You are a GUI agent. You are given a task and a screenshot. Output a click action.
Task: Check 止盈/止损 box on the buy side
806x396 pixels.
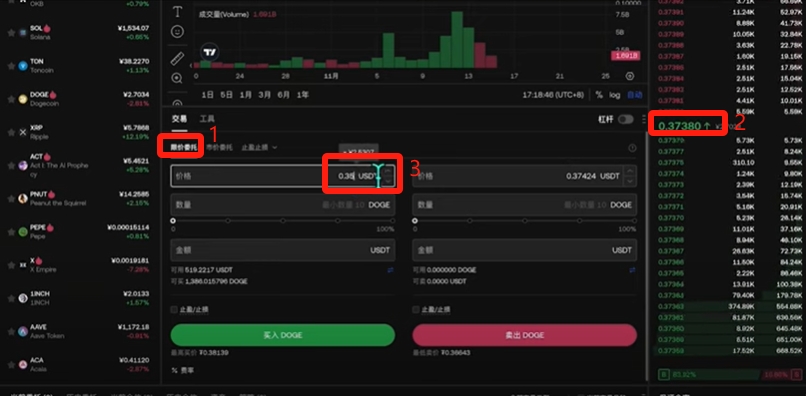coord(174,310)
